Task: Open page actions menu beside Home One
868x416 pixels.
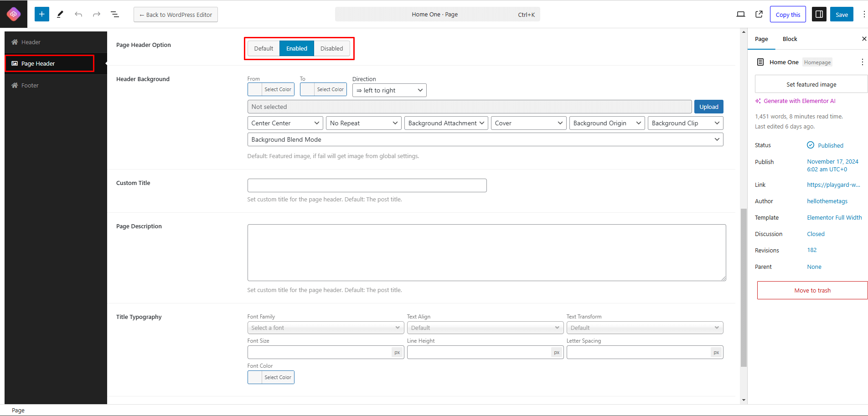Action: coord(862,62)
